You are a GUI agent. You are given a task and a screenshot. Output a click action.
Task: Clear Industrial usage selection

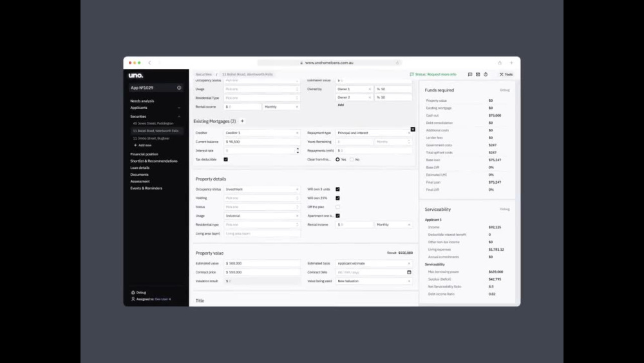click(x=297, y=216)
